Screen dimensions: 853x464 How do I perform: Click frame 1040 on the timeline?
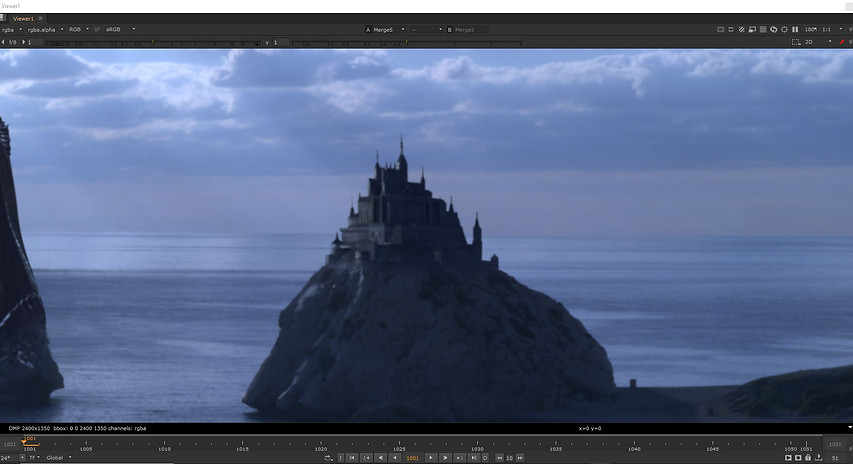coord(634,449)
